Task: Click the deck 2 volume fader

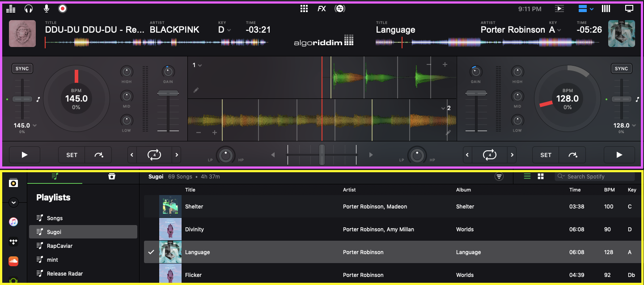Action: click(476, 93)
